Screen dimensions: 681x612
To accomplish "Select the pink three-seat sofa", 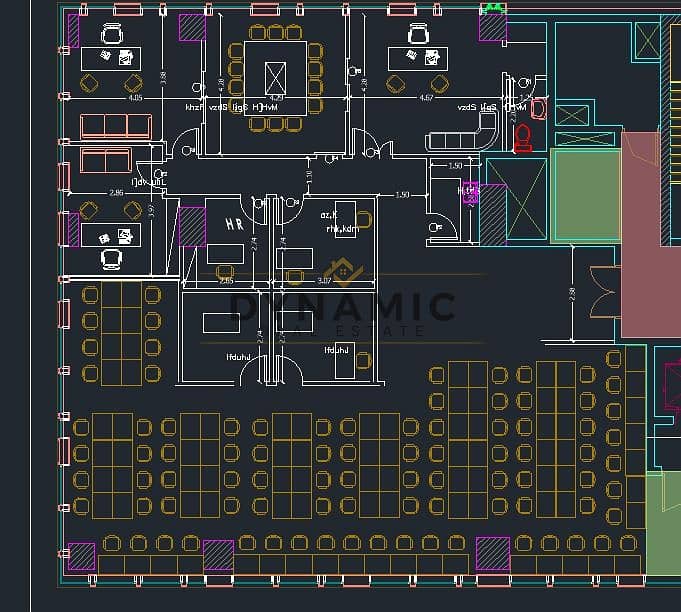I will (116, 126).
